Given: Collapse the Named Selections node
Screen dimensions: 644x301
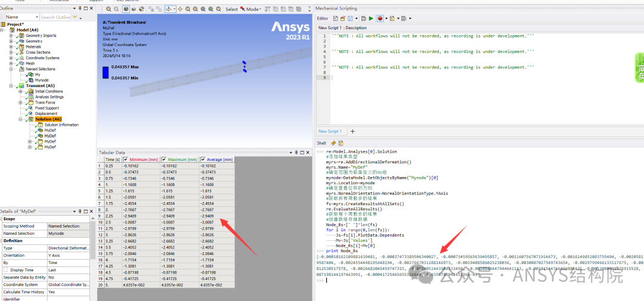Looking at the screenshot, I should [x=11, y=69].
